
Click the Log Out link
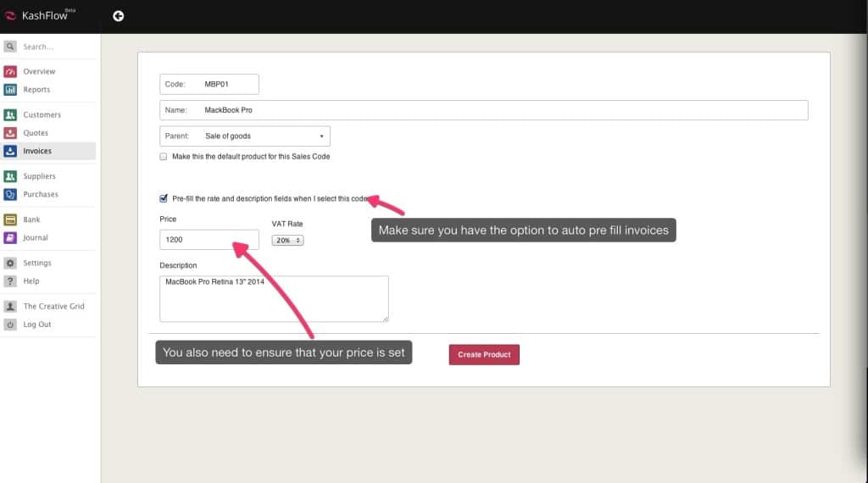click(37, 325)
